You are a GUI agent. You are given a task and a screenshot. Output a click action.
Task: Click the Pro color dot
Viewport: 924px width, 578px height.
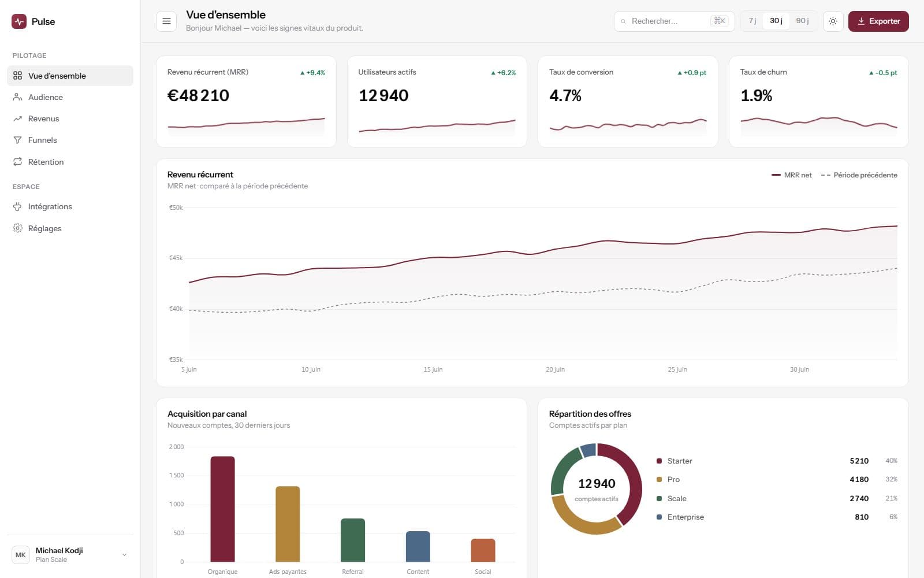click(659, 480)
